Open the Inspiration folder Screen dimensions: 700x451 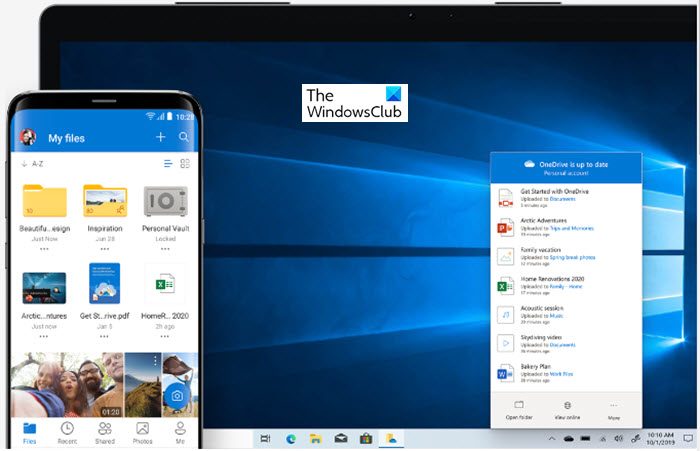(x=105, y=201)
